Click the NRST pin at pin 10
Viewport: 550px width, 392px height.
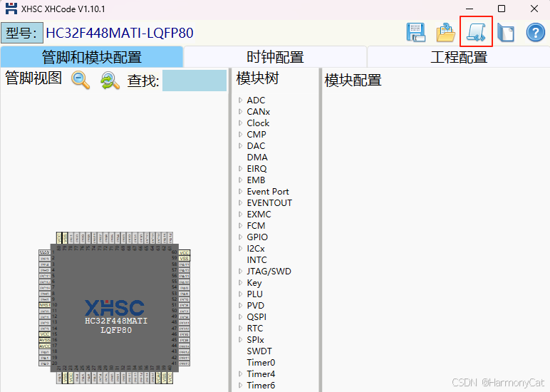[45, 305]
